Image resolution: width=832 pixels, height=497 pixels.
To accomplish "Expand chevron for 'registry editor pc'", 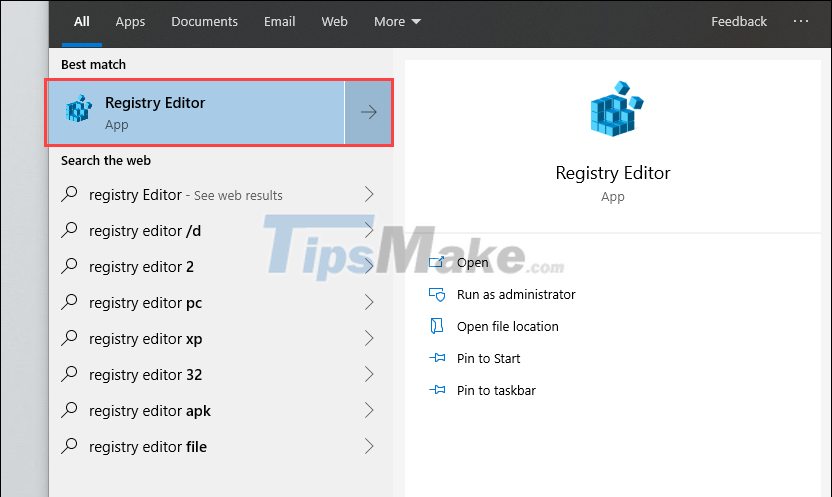I will pyautogui.click(x=369, y=302).
